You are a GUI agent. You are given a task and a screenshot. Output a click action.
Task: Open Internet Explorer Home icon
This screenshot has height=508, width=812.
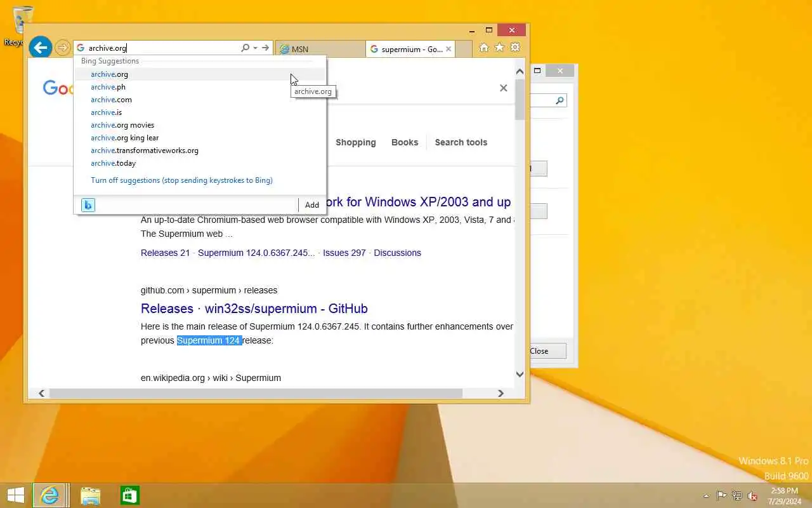click(484, 48)
